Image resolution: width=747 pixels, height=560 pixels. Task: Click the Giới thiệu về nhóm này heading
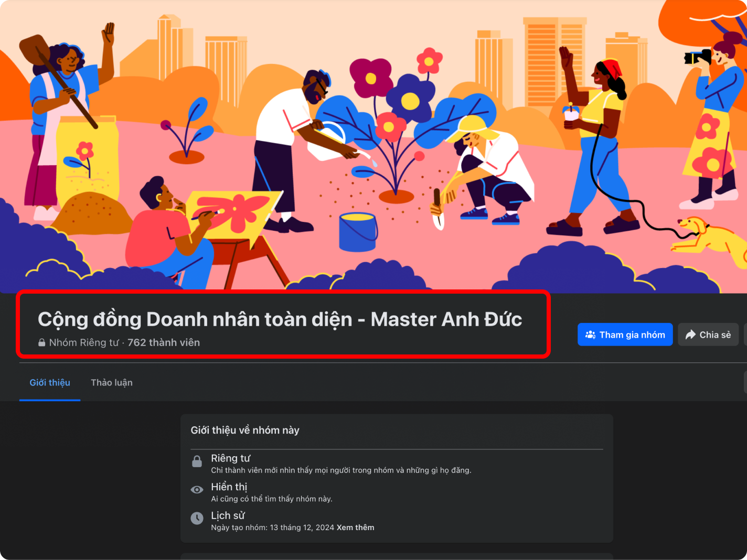tap(245, 430)
